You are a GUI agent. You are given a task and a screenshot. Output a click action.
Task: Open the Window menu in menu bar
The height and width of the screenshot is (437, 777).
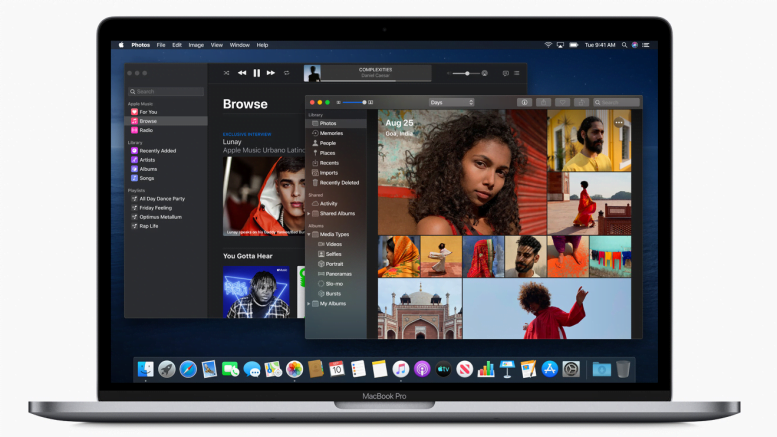pos(240,45)
